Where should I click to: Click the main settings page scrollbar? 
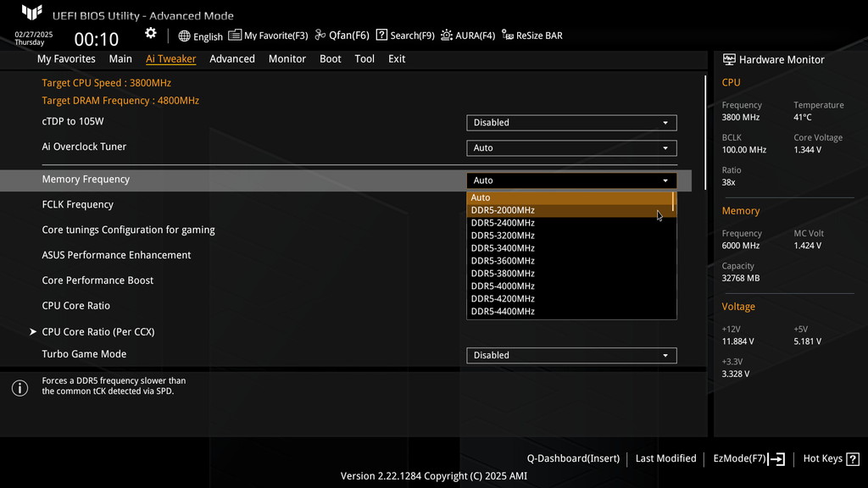(x=705, y=133)
